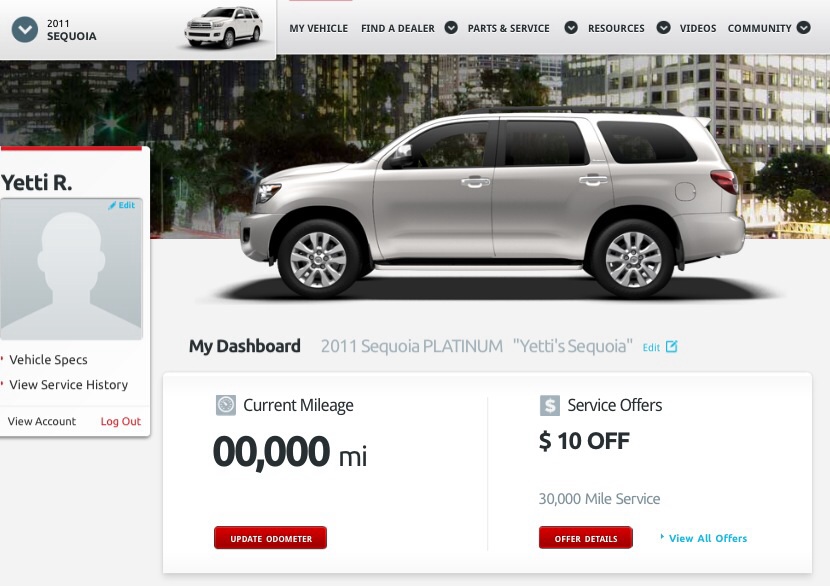Open View Service History link
830x586 pixels.
[x=68, y=385]
